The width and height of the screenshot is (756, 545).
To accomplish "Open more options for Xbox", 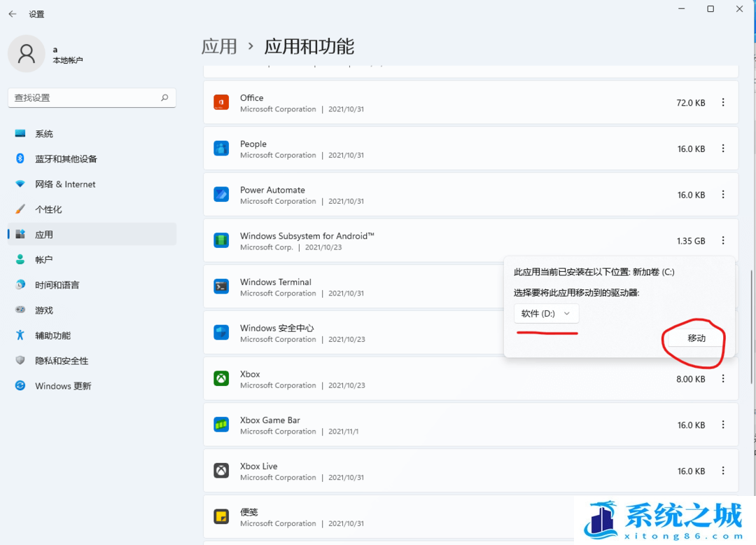I will tap(722, 378).
